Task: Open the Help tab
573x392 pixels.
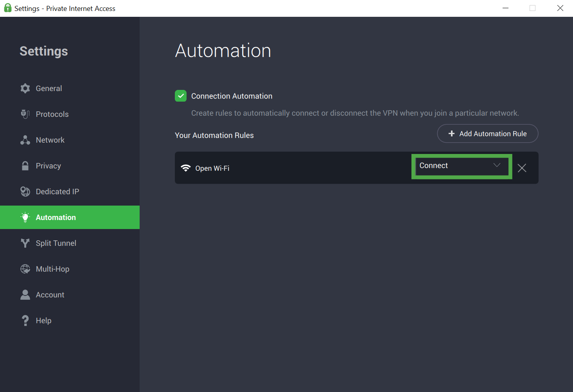Action: pos(70,320)
